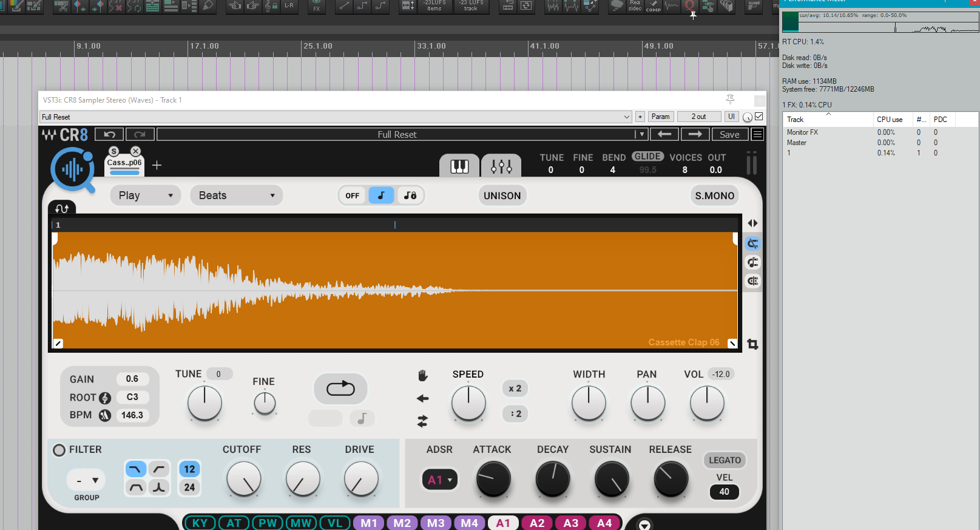Click the fade-out handle near Cassette Clap 06

[x=732, y=344]
